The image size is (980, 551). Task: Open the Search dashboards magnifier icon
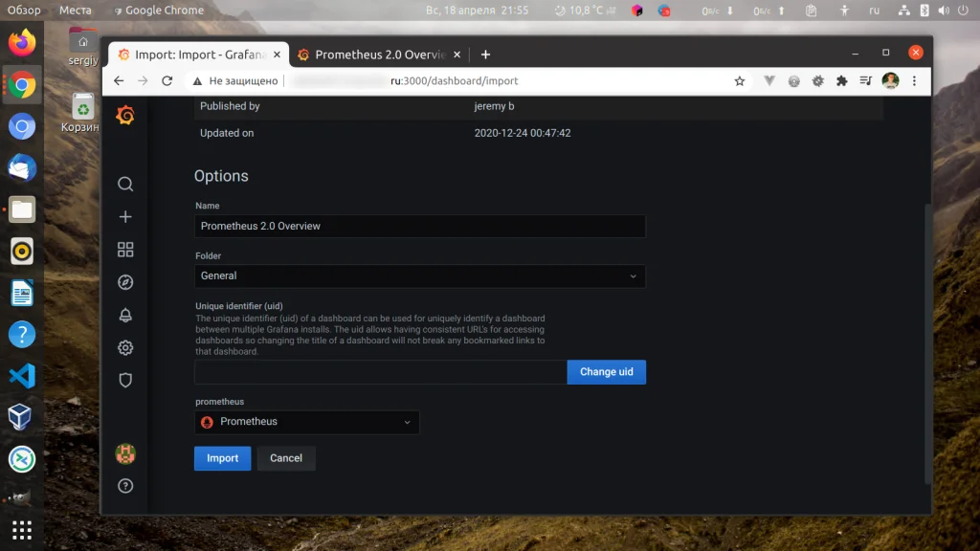pyautogui.click(x=125, y=184)
